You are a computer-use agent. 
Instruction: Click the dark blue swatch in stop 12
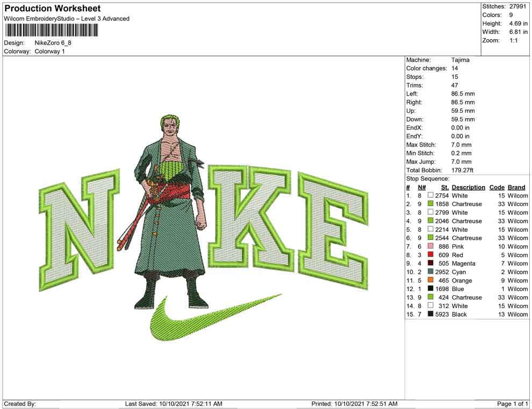(430, 288)
